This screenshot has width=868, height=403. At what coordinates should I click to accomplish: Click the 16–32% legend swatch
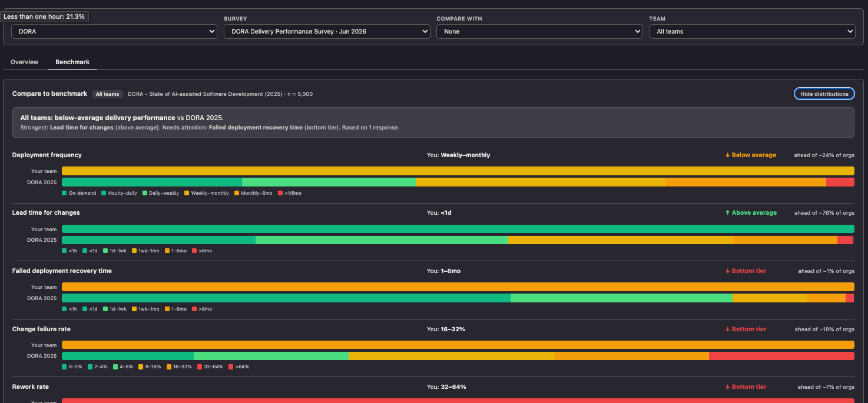click(x=169, y=367)
